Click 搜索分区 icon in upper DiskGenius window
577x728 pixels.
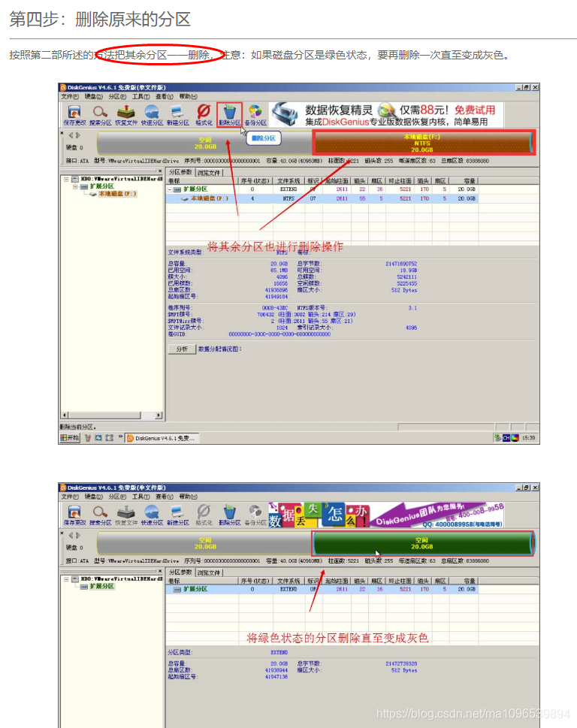click(100, 115)
